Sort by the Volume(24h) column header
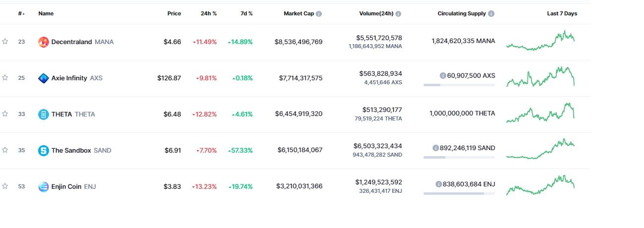The width and height of the screenshot is (644, 228). click(x=376, y=14)
